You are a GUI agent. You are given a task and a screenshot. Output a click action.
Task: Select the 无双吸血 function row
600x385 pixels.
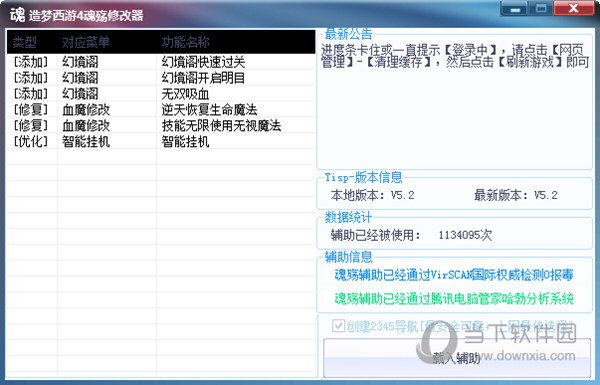pos(161,94)
